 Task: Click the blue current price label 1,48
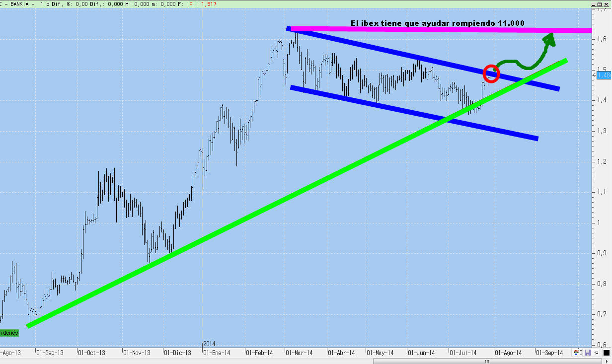point(604,75)
